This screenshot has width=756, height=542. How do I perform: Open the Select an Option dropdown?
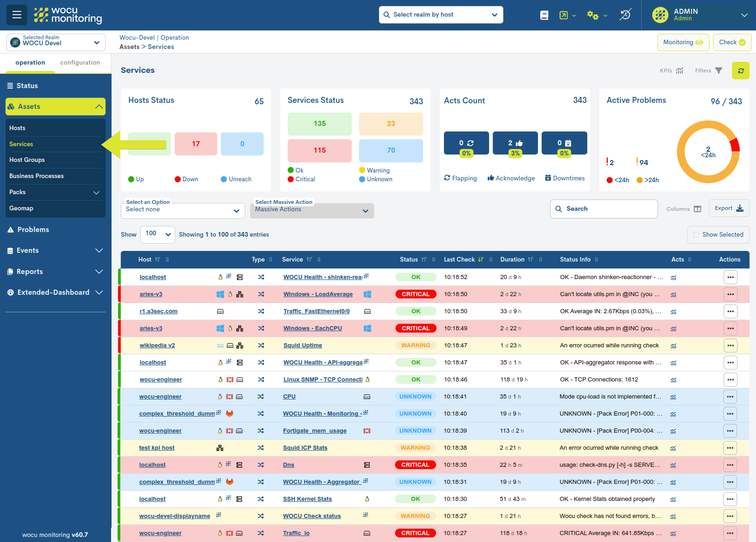[x=183, y=210]
